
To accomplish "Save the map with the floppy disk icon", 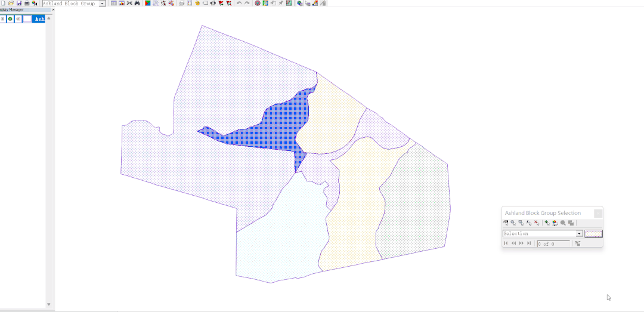I will 19,3.
